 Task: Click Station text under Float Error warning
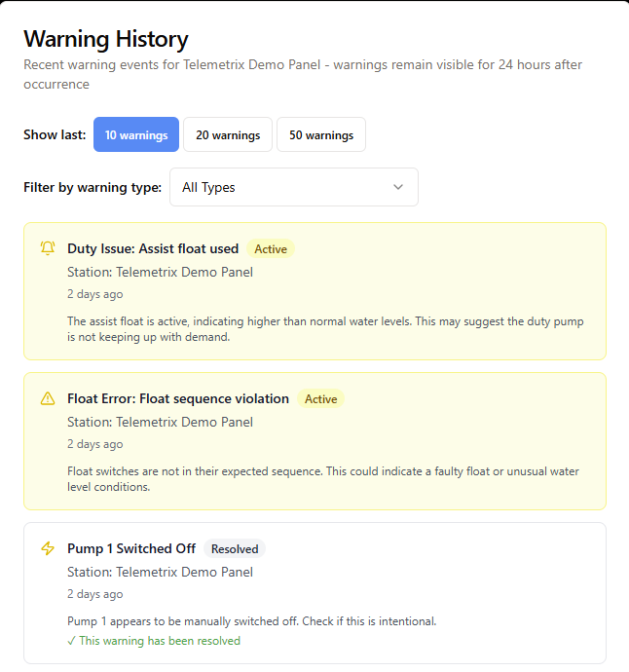[161, 422]
